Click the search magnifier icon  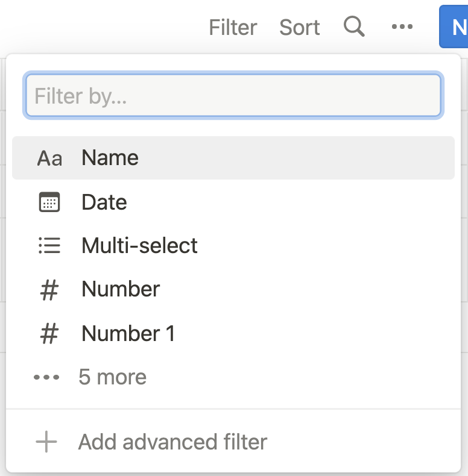click(354, 27)
